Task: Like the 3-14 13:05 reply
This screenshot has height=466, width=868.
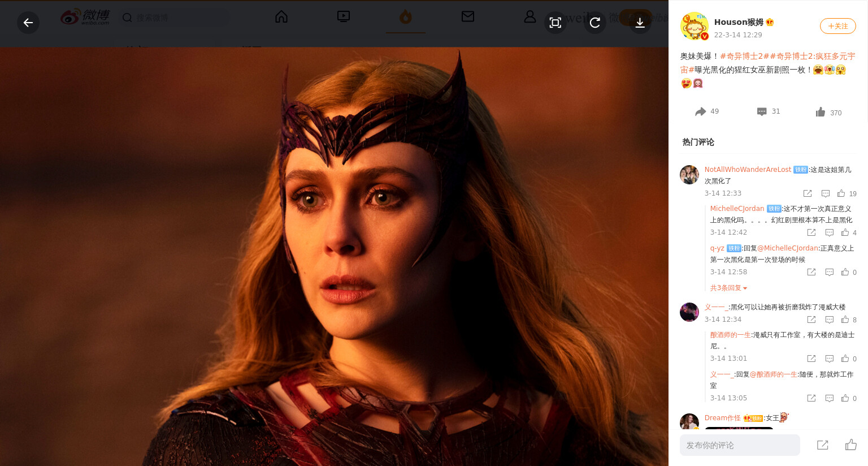Action: pyautogui.click(x=849, y=398)
